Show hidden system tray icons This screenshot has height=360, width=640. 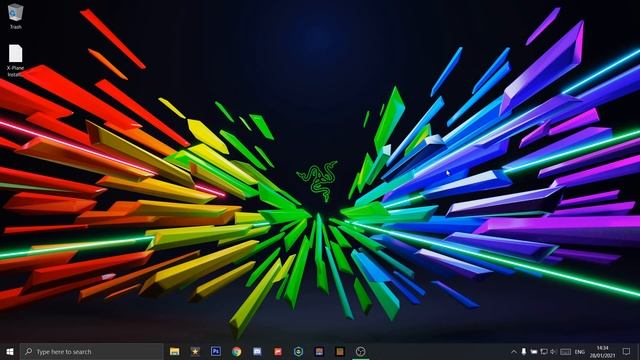click(x=514, y=351)
